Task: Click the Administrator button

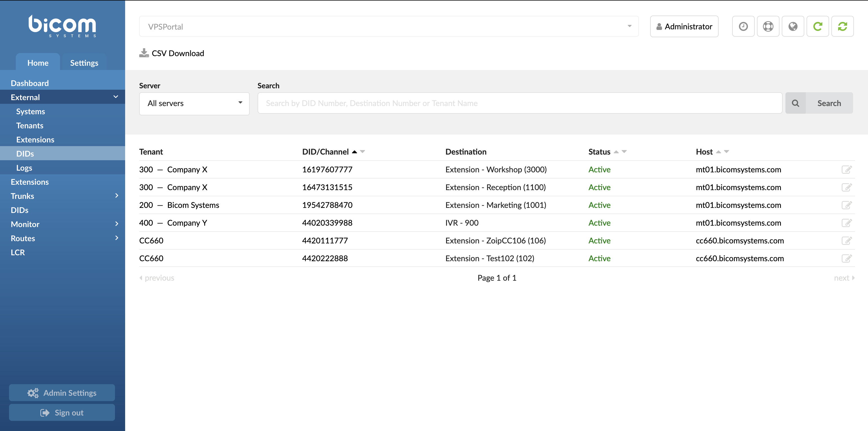Action: [684, 26]
